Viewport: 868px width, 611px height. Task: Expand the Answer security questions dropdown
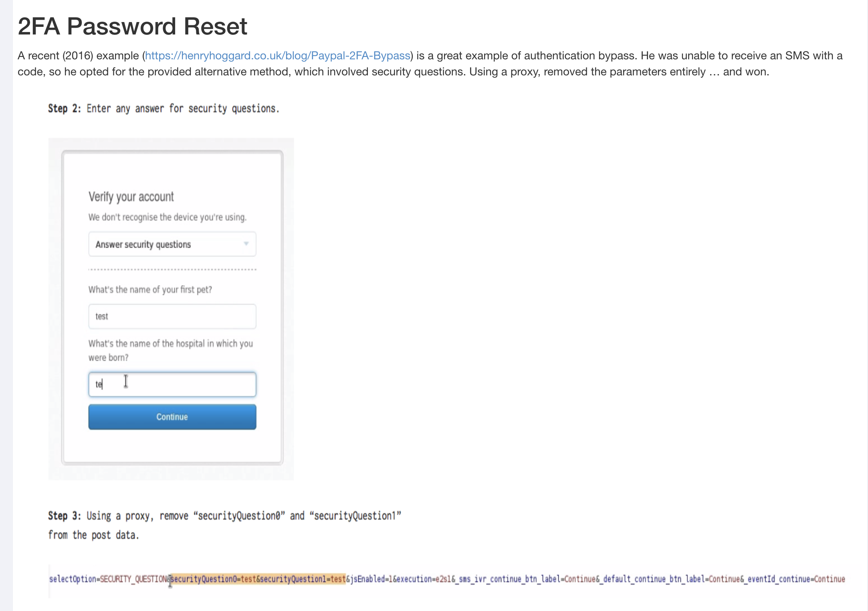click(x=172, y=244)
